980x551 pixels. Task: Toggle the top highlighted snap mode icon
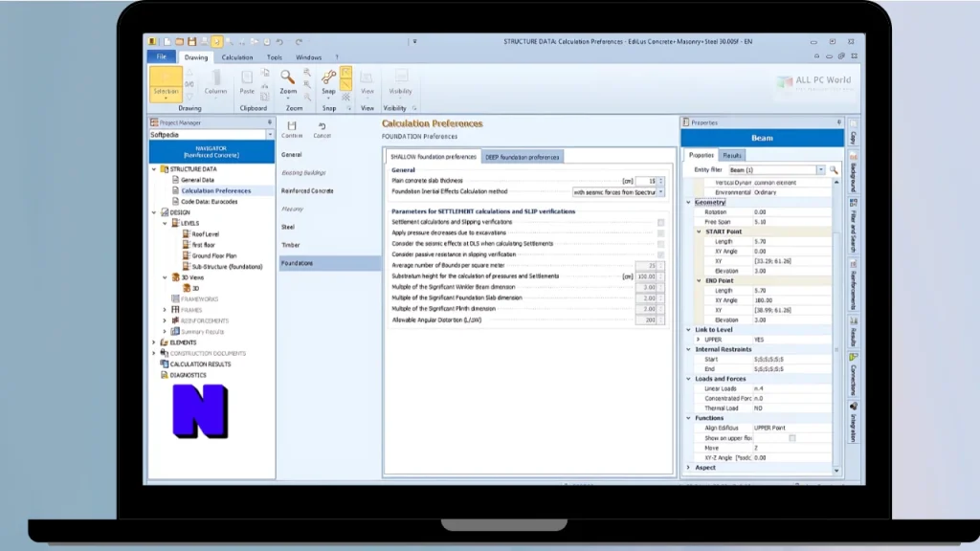(346, 73)
